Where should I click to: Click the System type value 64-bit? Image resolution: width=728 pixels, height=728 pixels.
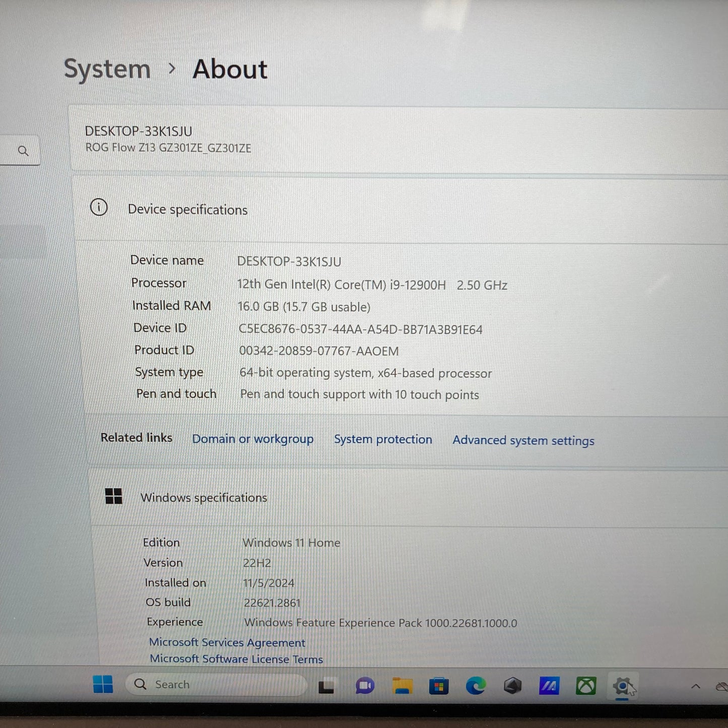click(366, 373)
